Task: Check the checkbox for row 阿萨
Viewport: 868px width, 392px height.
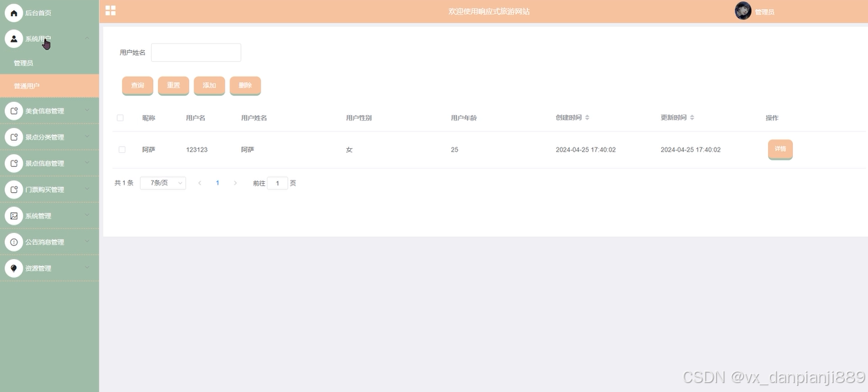Action: 122,149
